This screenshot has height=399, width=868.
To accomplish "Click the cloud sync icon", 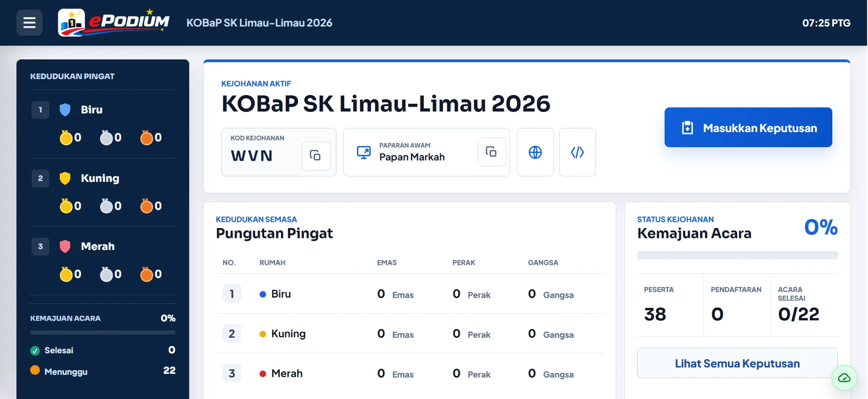I will [x=844, y=378].
